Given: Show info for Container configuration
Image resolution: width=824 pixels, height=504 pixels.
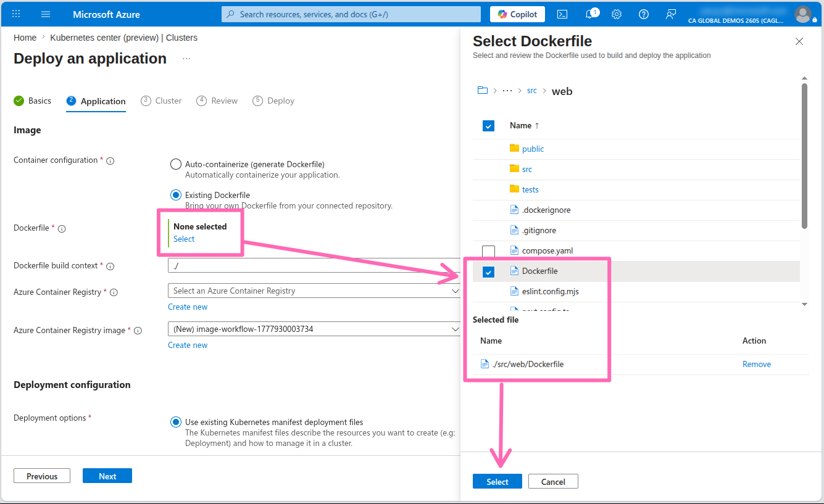Looking at the screenshot, I should point(110,161).
